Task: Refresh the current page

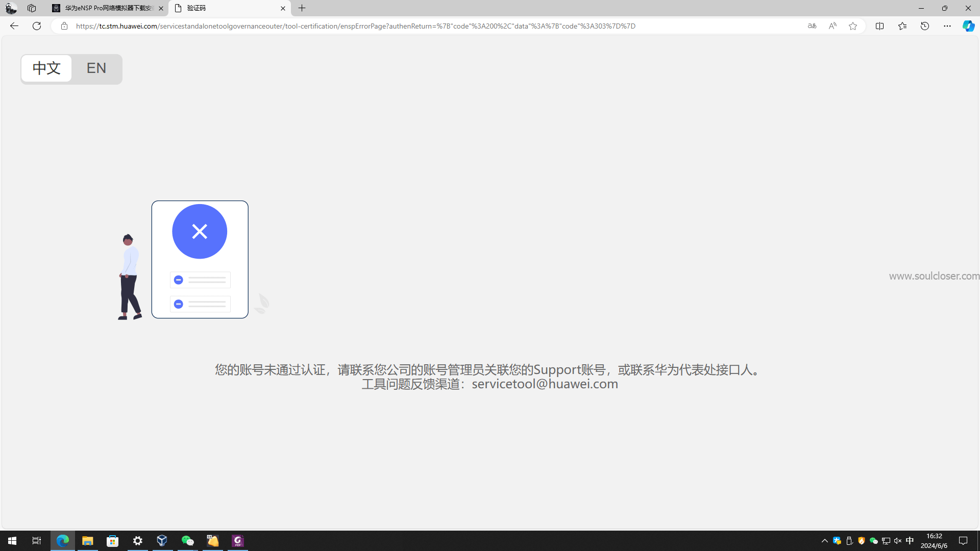Action: coord(37,26)
